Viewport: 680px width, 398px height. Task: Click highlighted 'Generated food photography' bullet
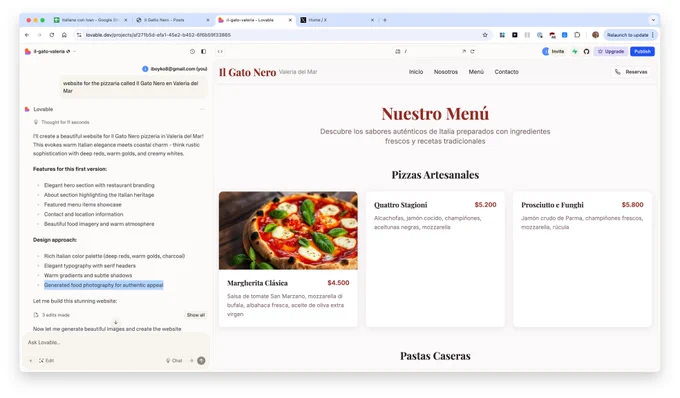pos(103,285)
